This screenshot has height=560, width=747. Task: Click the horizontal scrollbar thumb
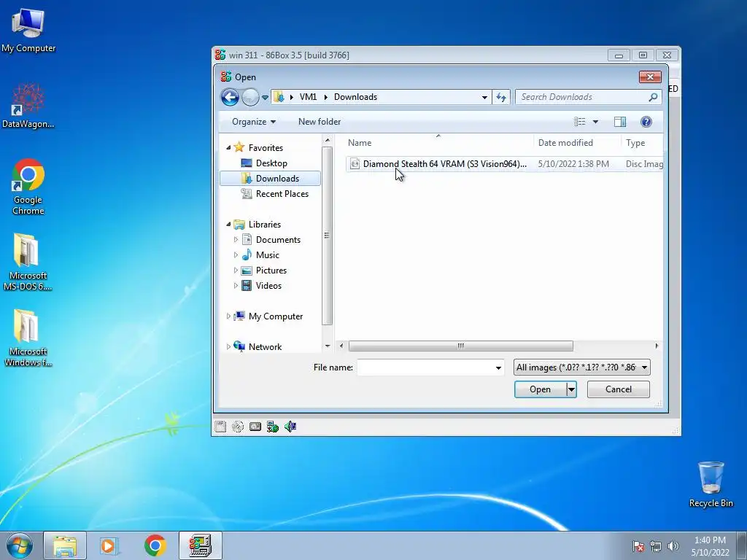click(x=461, y=346)
